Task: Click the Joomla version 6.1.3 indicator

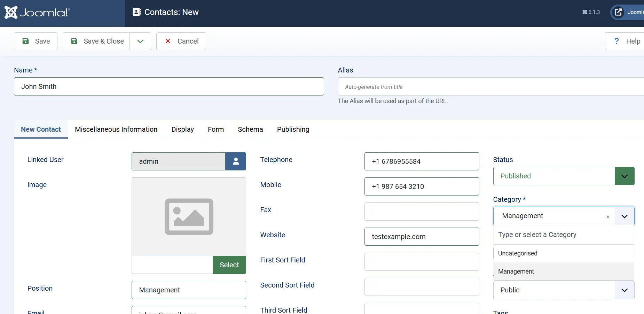Action: point(591,12)
